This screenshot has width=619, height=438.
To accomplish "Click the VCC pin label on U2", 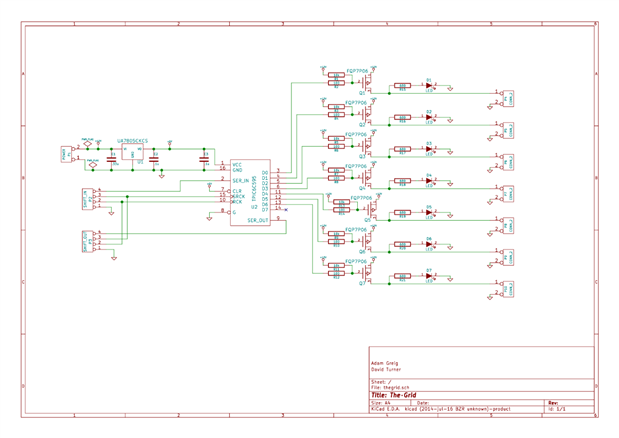I will 237,165.
